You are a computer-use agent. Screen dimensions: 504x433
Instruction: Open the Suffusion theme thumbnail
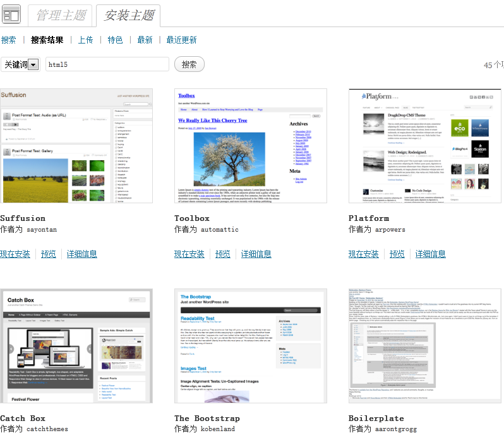pyautogui.click(x=76, y=146)
